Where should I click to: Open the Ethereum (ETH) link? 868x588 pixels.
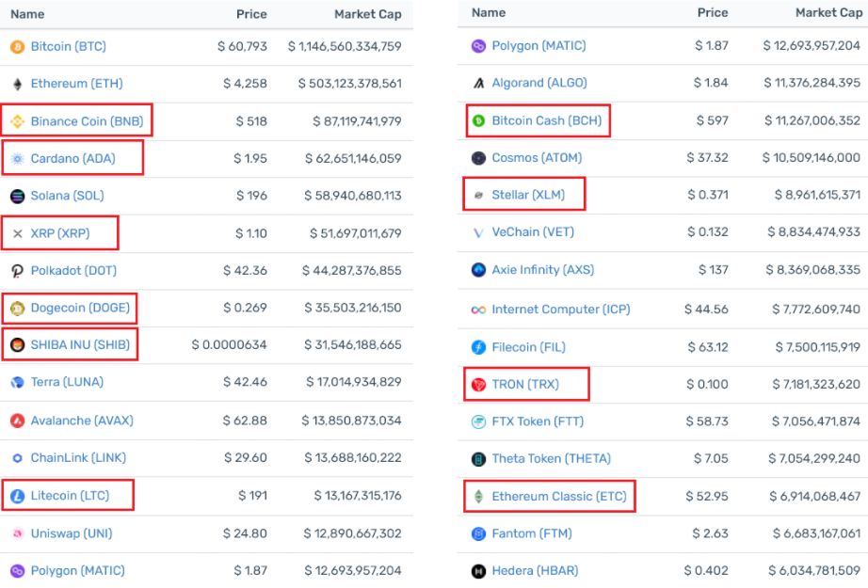click(x=76, y=84)
